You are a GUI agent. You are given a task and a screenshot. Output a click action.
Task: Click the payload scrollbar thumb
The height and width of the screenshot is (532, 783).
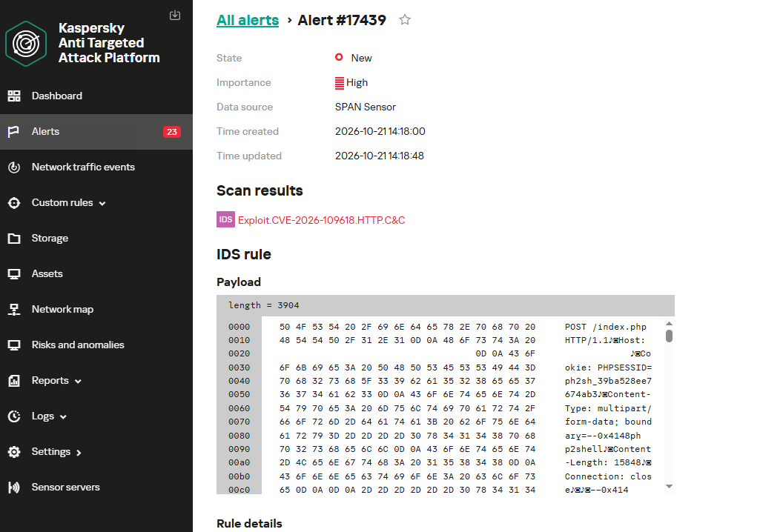tap(669, 336)
